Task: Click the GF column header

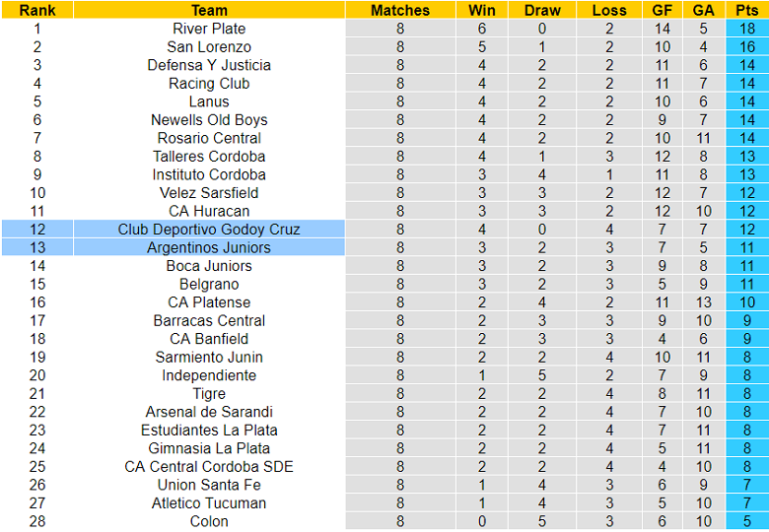Action: (663, 10)
